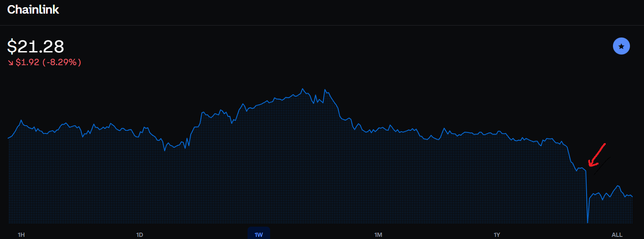Click the $21.28 price value
This screenshot has height=239, width=644.
tap(36, 46)
